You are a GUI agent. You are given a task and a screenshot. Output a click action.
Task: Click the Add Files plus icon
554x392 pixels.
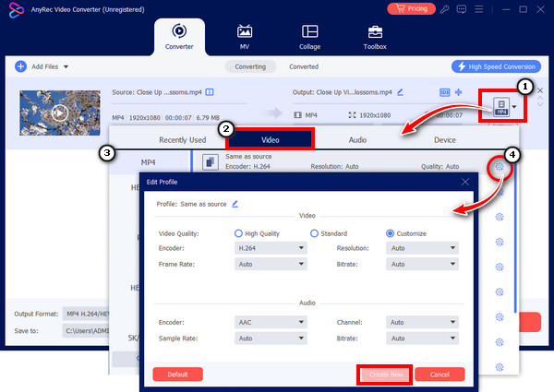pyautogui.click(x=21, y=66)
